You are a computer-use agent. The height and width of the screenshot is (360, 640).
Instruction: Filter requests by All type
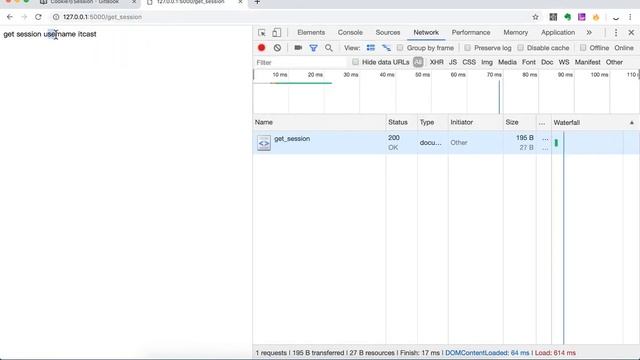tap(418, 62)
